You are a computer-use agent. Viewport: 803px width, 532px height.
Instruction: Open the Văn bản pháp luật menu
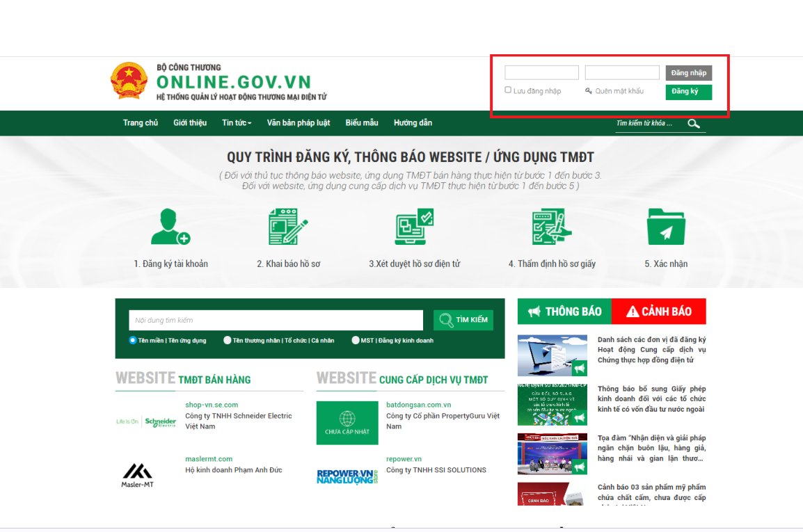pyautogui.click(x=298, y=123)
